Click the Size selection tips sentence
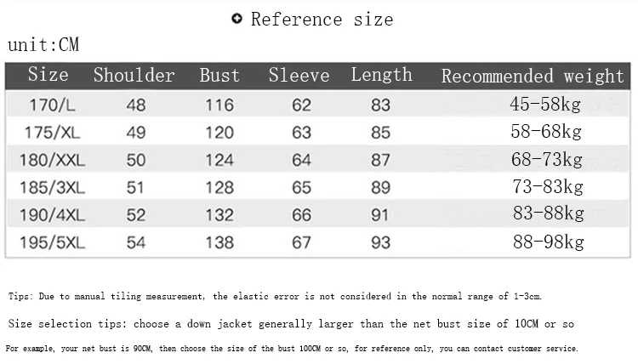The height and width of the screenshot is (364, 638). (x=291, y=324)
